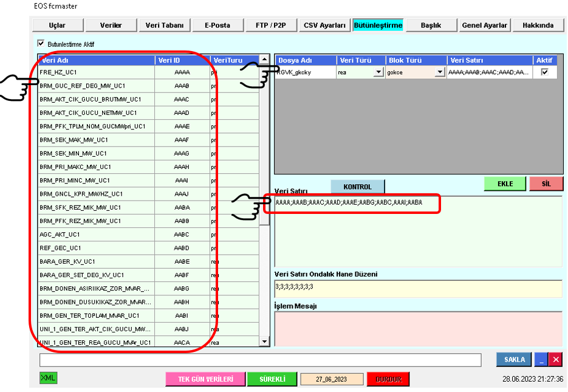Open the Genel Ayarlar tab

click(x=485, y=26)
